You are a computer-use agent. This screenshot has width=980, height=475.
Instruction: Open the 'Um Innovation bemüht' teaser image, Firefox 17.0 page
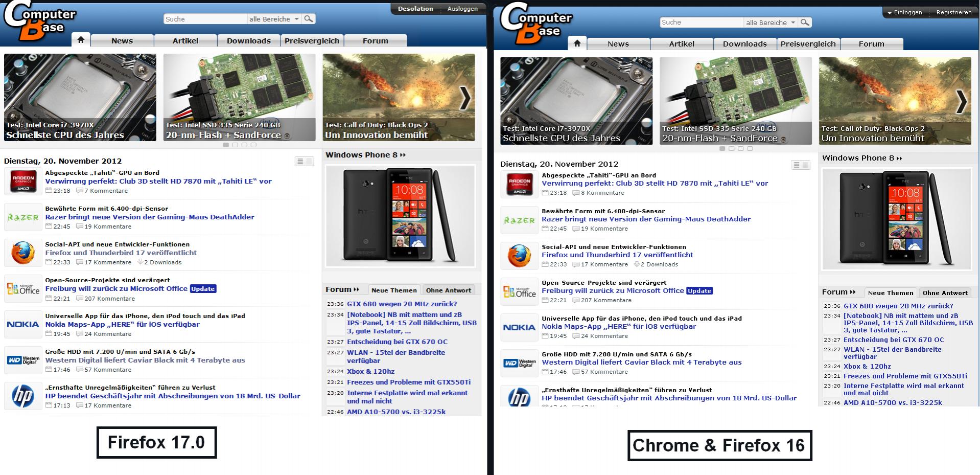(399, 97)
